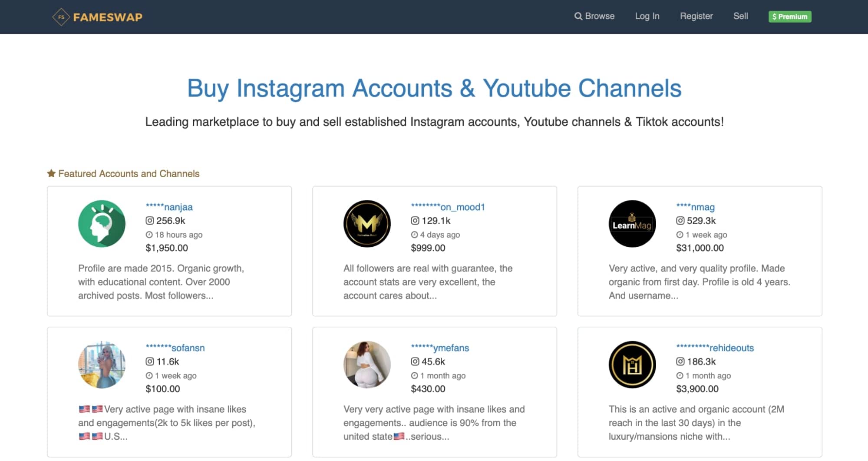Click the $31,000.00 price

pos(700,248)
